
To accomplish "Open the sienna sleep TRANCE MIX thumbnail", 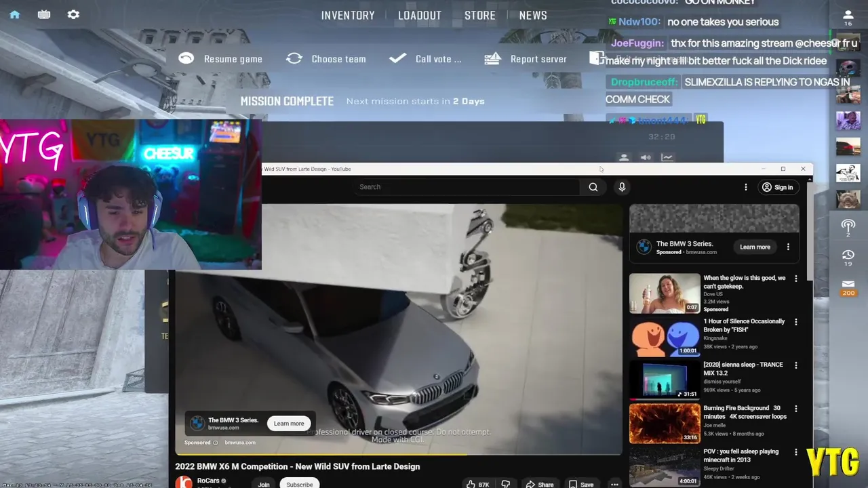I will click(665, 380).
